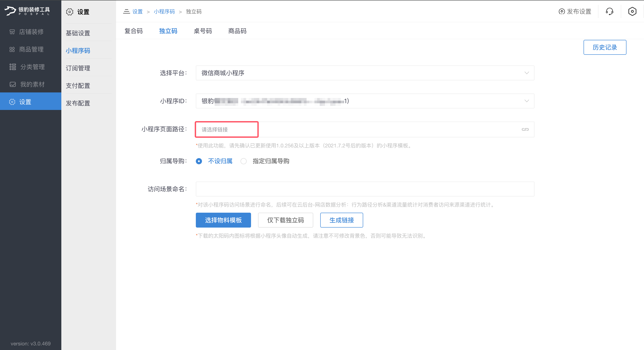The image size is (644, 350).
Task: Go to 店铺装修 in main sidebar
Action: [30, 32]
